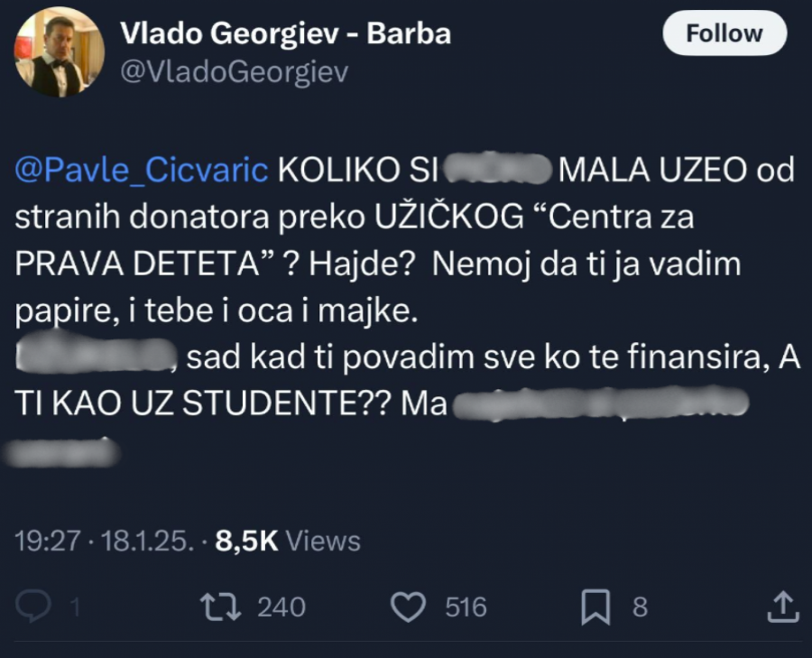The width and height of the screenshot is (812, 658).
Task: Open the Vlado Georgiev - Barba display name
Action: click(285, 34)
